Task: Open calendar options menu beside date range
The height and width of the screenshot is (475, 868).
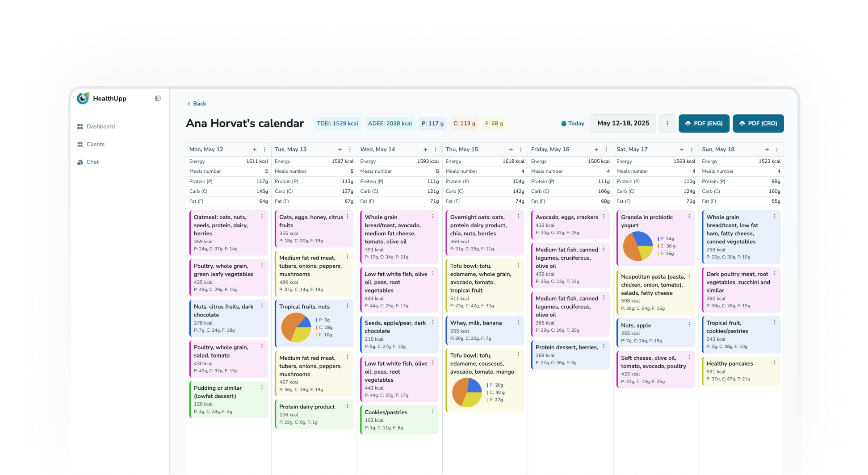Action: pyautogui.click(x=667, y=124)
